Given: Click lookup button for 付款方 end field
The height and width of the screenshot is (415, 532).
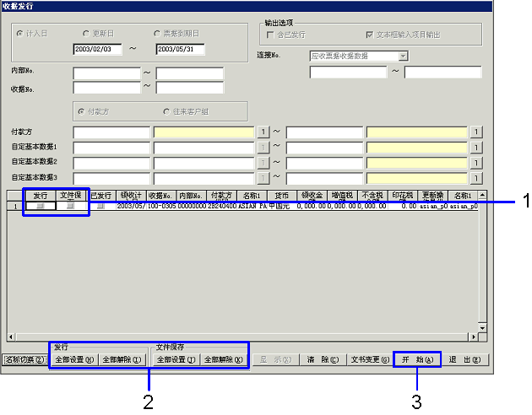Looking at the screenshot, I should (x=475, y=132).
